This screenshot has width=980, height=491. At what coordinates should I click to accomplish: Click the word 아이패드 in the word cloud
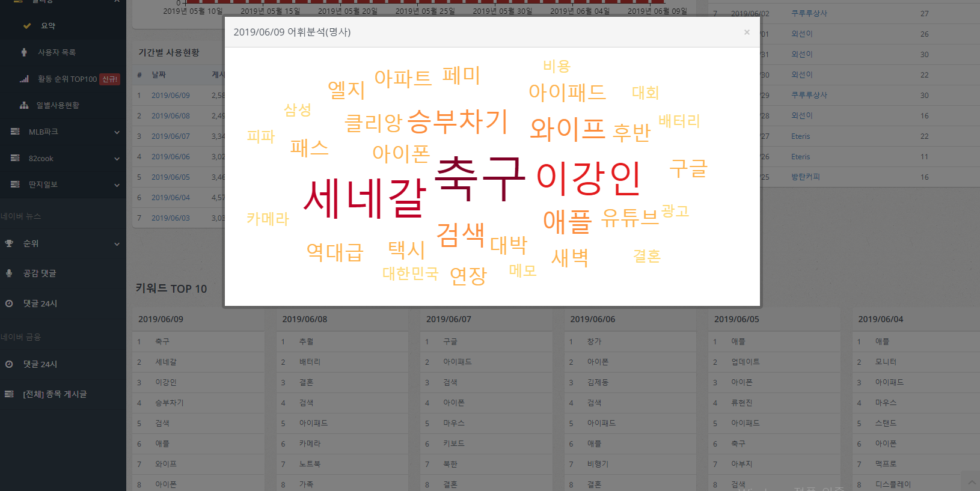click(x=567, y=92)
